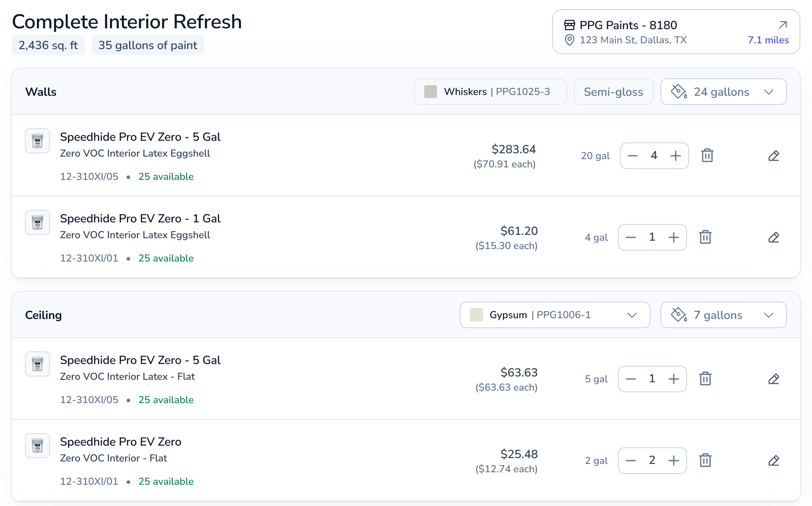The image size is (812, 506).
Task: Select the Semi-gloss finish button
Action: [x=613, y=92]
